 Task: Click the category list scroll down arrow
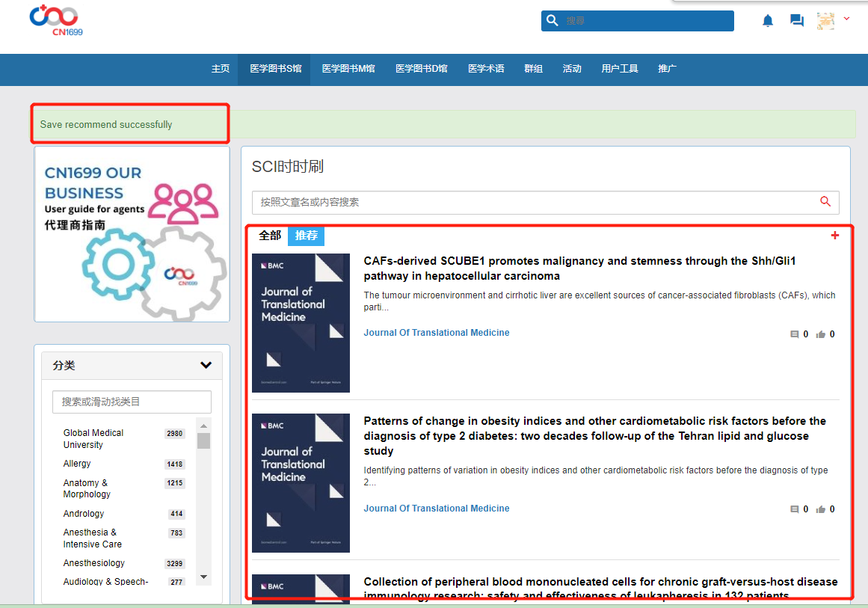(203, 577)
